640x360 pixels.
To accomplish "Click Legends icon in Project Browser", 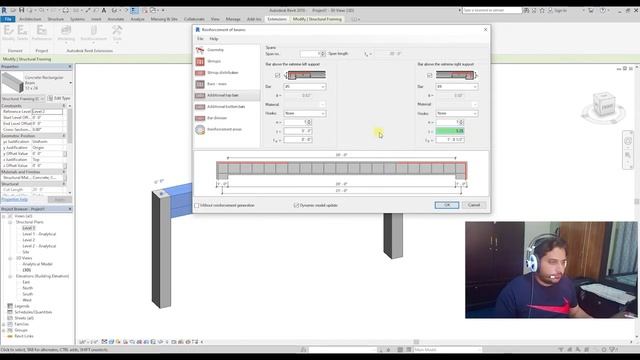I will click(10, 306).
